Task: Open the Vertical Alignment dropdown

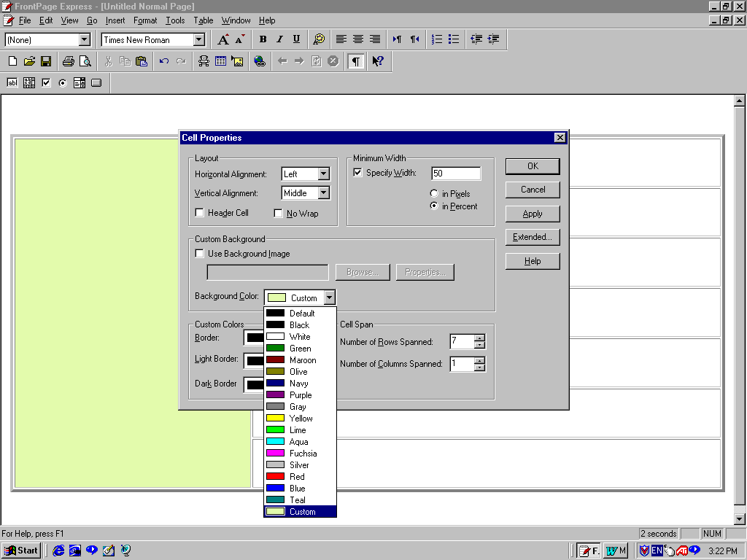Action: coord(324,193)
